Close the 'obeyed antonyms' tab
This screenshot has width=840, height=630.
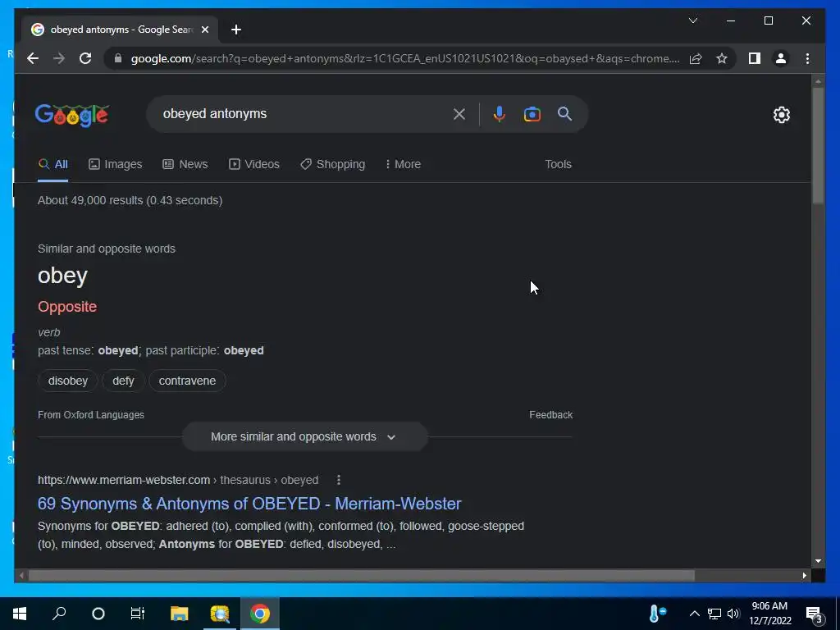click(204, 30)
